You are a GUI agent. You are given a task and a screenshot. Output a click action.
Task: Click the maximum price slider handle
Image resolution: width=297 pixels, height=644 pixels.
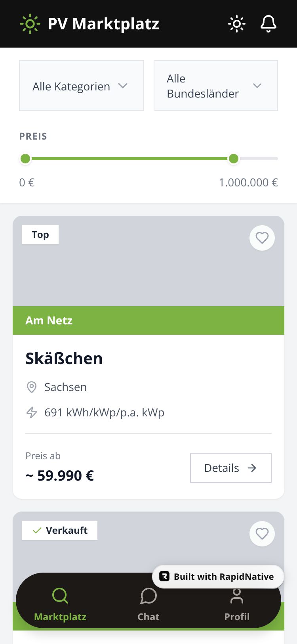(x=234, y=159)
